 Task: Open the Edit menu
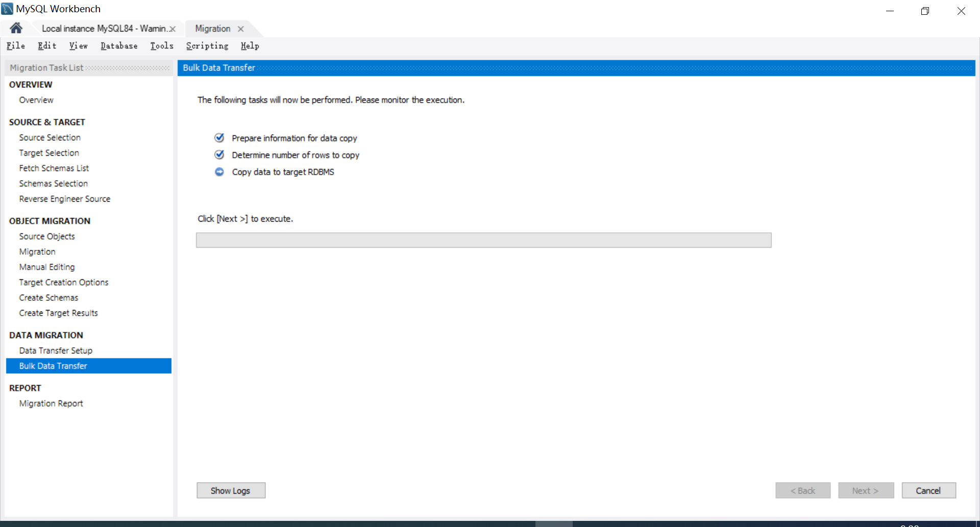tap(47, 46)
